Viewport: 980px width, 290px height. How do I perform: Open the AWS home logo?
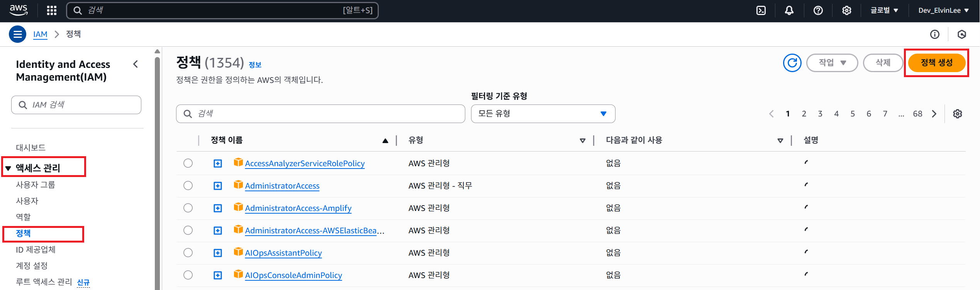tap(19, 10)
